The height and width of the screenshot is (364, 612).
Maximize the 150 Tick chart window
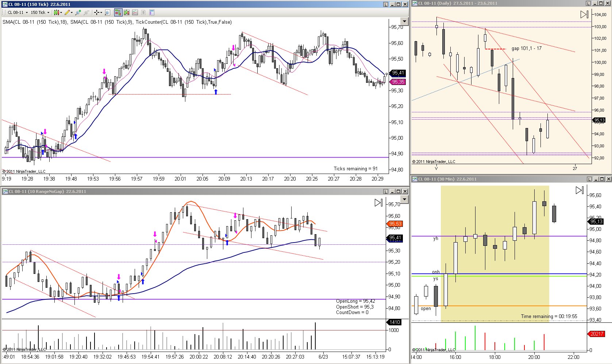tap(399, 4)
